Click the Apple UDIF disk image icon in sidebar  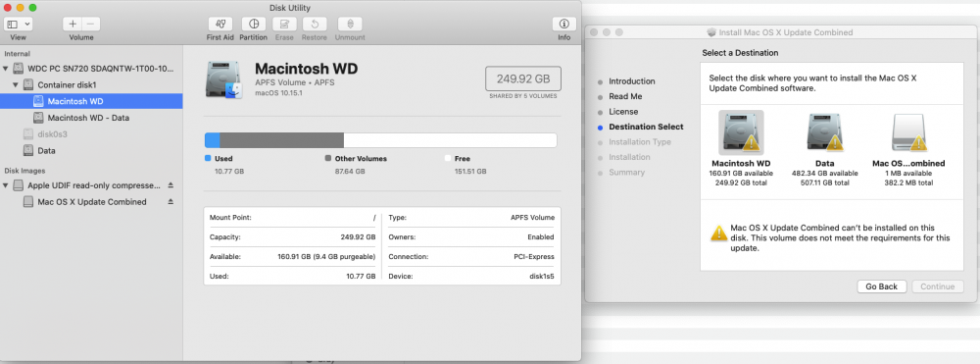coord(18,185)
